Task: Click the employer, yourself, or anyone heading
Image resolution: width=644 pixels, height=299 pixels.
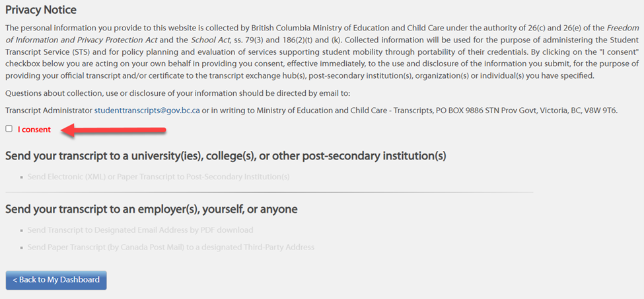Action: (x=151, y=209)
